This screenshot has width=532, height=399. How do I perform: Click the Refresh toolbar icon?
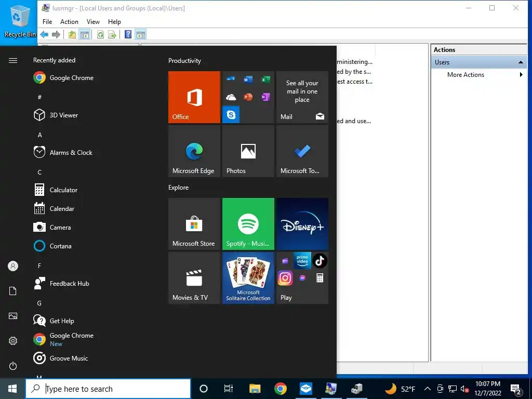100,34
